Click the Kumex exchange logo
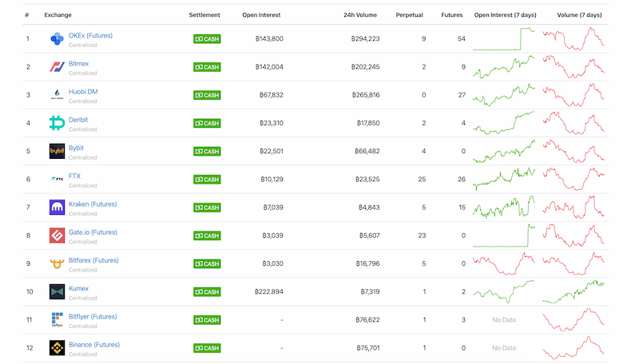 (57, 291)
